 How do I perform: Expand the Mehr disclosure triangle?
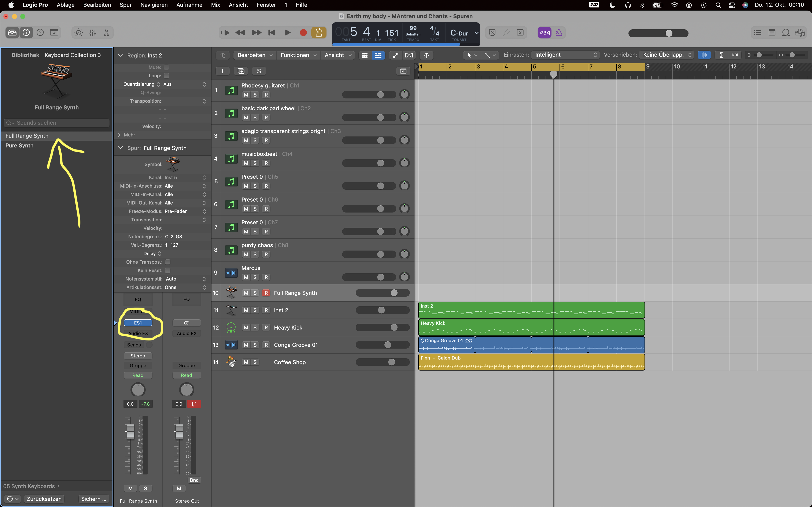click(x=119, y=135)
